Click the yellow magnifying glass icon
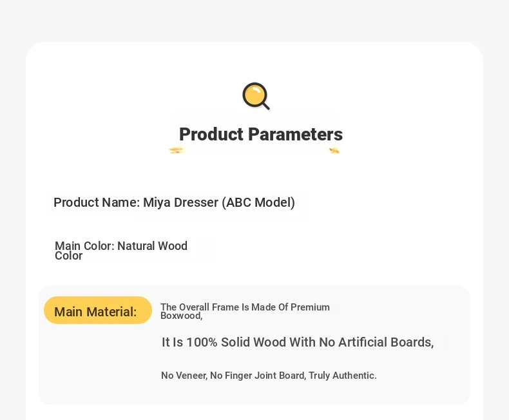This screenshot has height=420, width=509. coord(256,96)
